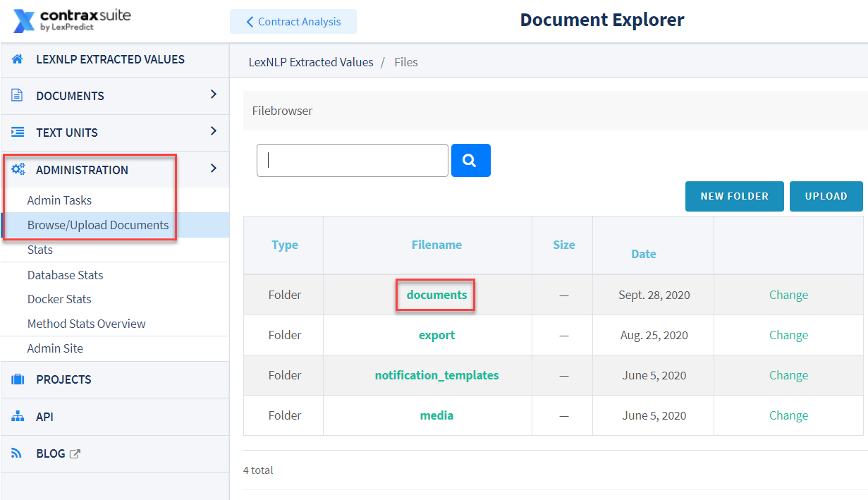Select Browse/Upload Documents submenu item
Image resolution: width=868 pixels, height=500 pixels.
98,225
